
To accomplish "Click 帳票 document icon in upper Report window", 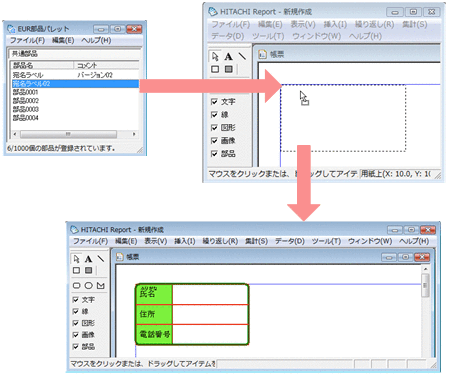I will [x=263, y=54].
